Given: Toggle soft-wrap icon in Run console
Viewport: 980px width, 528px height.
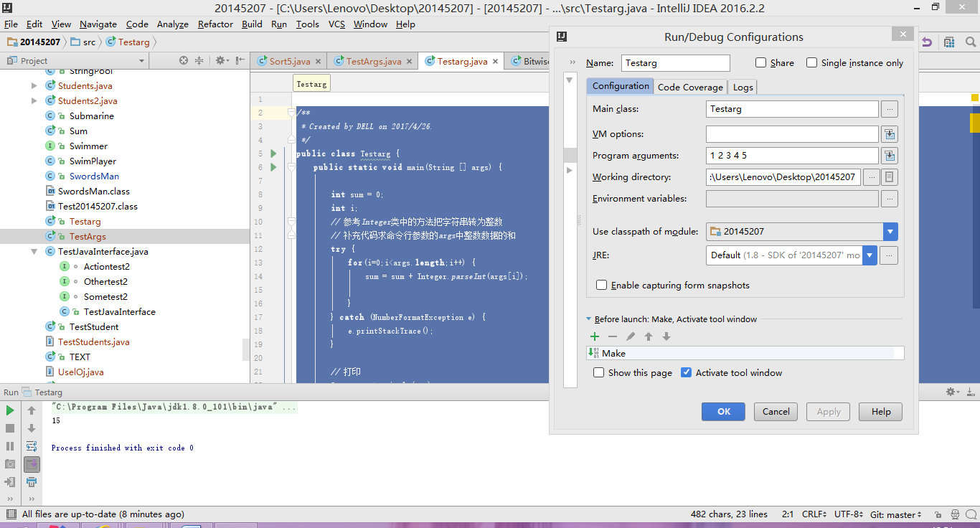Looking at the screenshot, I should (32, 446).
